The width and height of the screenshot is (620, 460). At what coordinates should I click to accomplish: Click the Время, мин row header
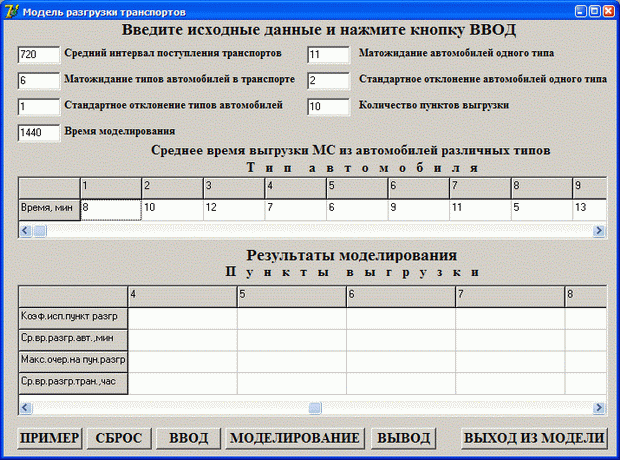pos(49,210)
